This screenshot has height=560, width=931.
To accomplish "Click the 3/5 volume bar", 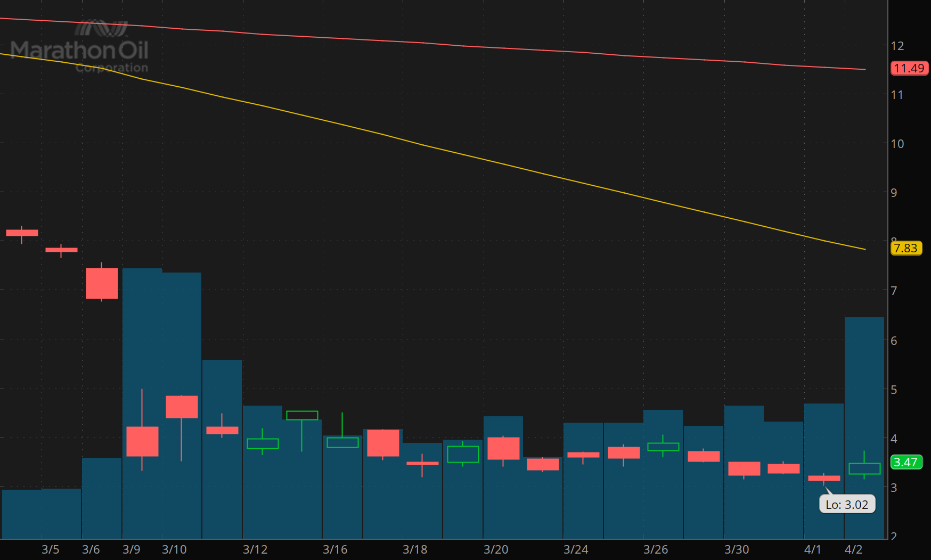I will pyautogui.click(x=61, y=514).
